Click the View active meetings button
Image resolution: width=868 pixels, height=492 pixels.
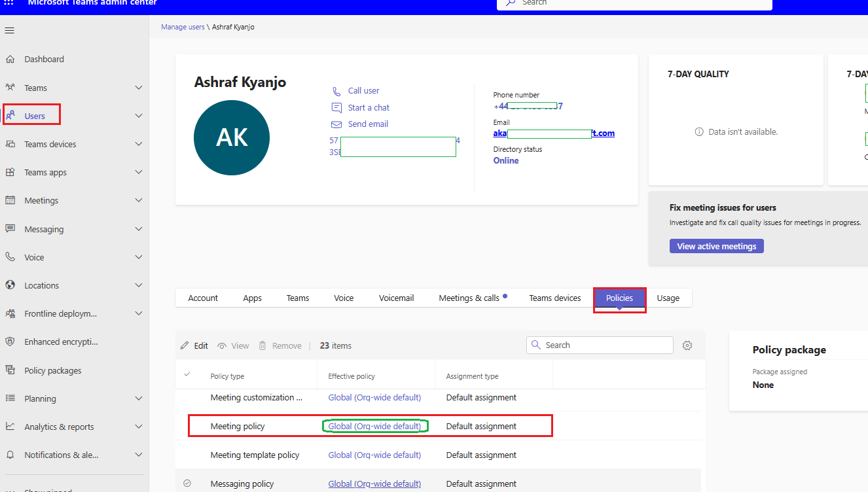[716, 245]
